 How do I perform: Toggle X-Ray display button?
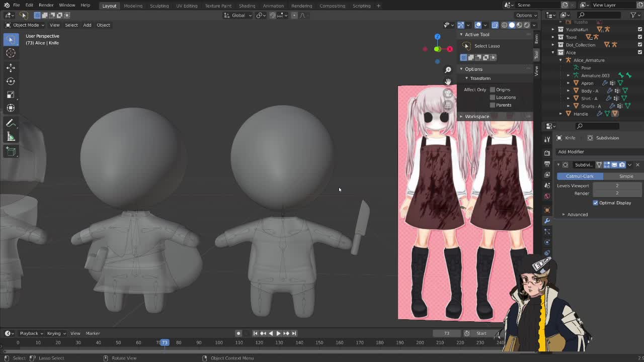tap(495, 25)
